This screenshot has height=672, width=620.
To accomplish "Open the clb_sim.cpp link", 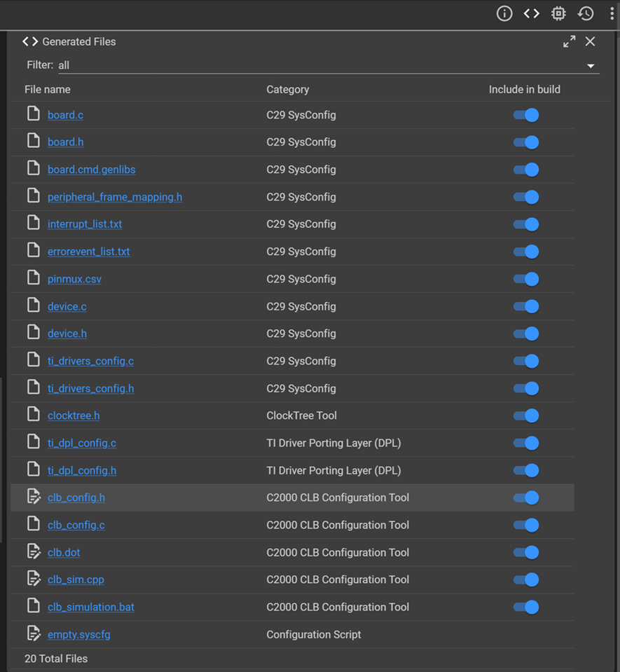I will (76, 580).
